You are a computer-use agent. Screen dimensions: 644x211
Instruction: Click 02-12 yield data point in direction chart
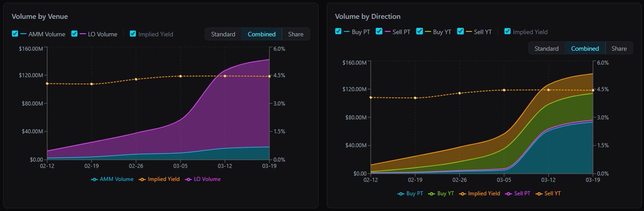click(370, 97)
